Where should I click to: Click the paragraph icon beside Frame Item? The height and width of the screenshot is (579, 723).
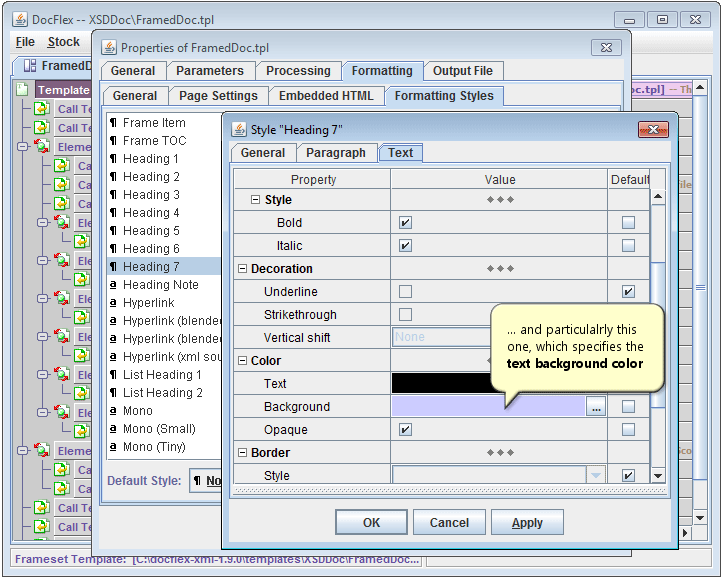coord(113,123)
